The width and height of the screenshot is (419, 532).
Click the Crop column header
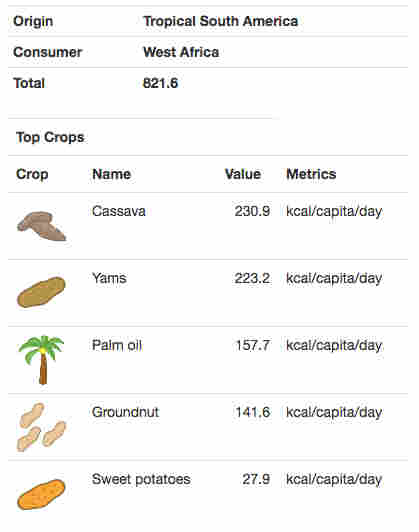pos(32,174)
